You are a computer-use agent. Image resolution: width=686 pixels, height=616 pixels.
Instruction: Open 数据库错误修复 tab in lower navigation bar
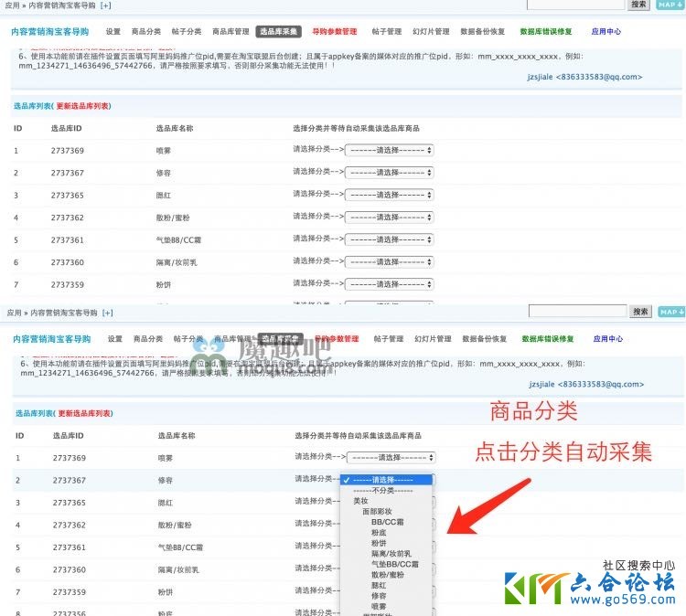pyautogui.click(x=548, y=339)
